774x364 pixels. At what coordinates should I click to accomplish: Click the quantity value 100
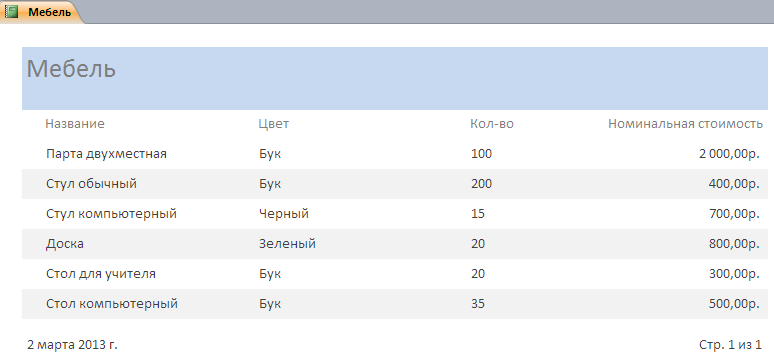tap(481, 154)
